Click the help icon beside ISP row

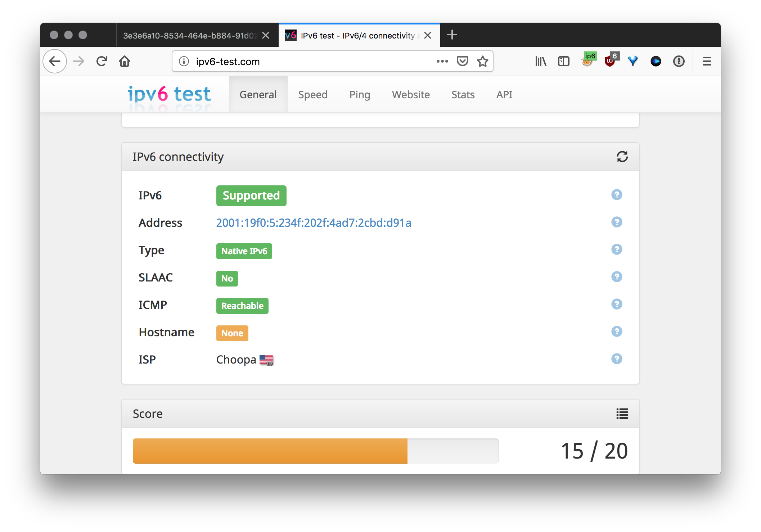point(617,359)
